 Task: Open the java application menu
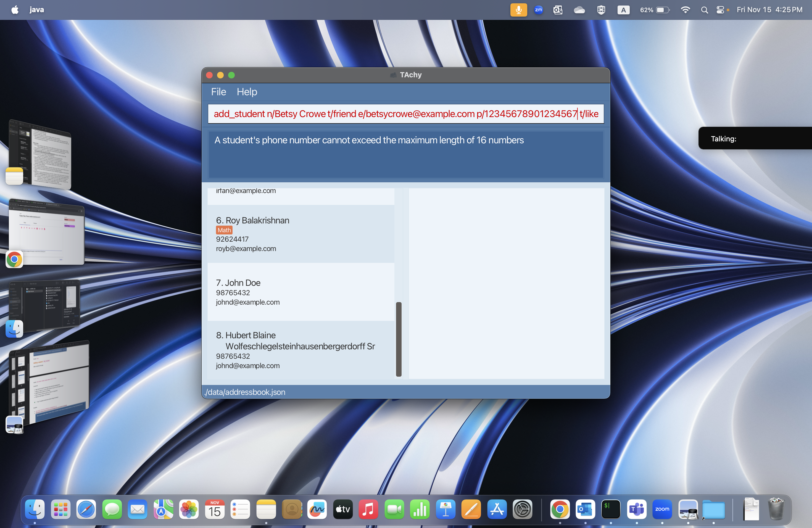pos(36,10)
